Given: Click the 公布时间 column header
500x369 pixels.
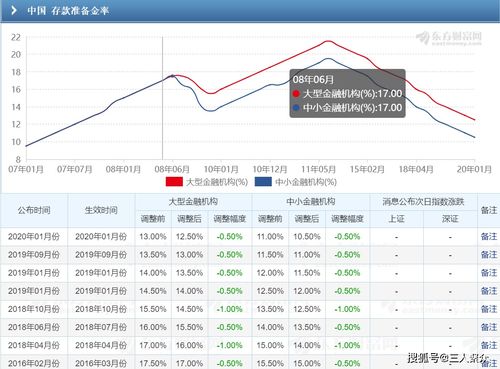Looking at the screenshot, I should [x=34, y=210].
